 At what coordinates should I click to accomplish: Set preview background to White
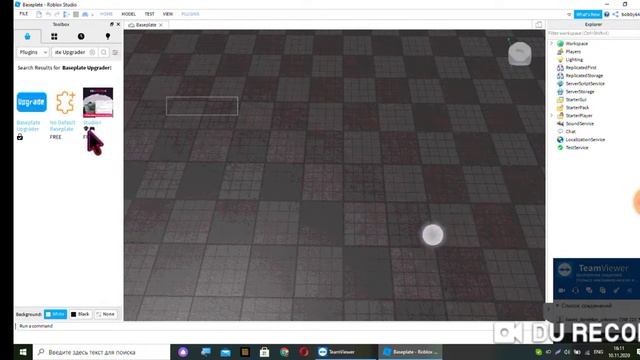56,314
